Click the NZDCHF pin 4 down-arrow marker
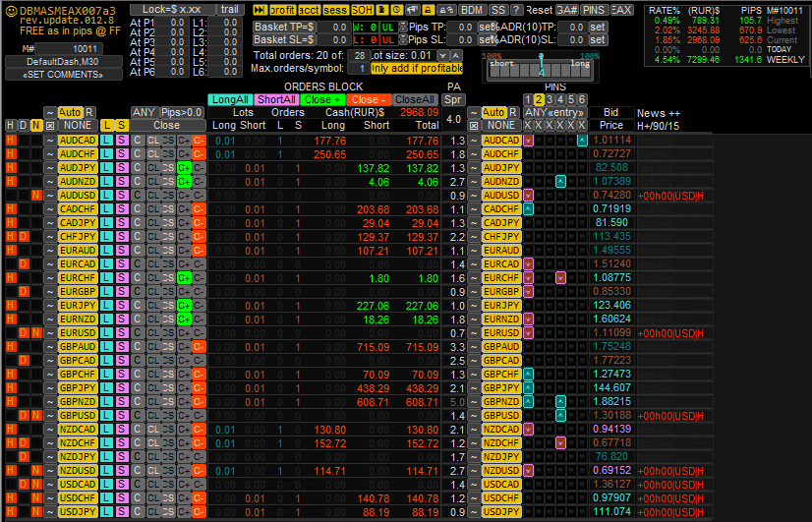Viewport: 812px width, 522px height. coord(560,442)
